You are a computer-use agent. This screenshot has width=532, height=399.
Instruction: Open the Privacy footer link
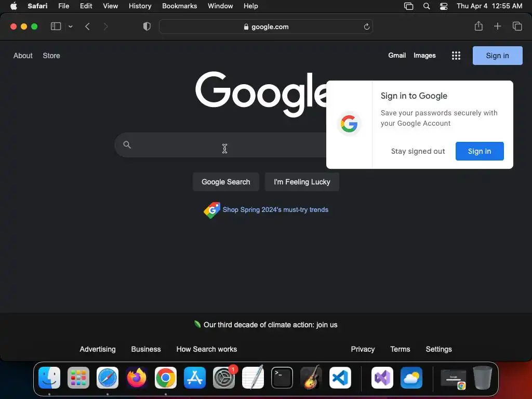[363, 349]
